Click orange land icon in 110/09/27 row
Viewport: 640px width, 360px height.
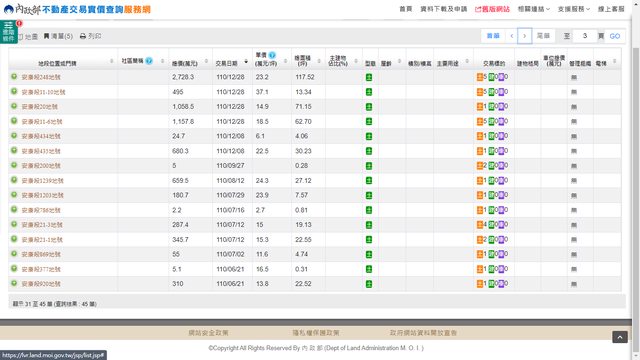480,166
